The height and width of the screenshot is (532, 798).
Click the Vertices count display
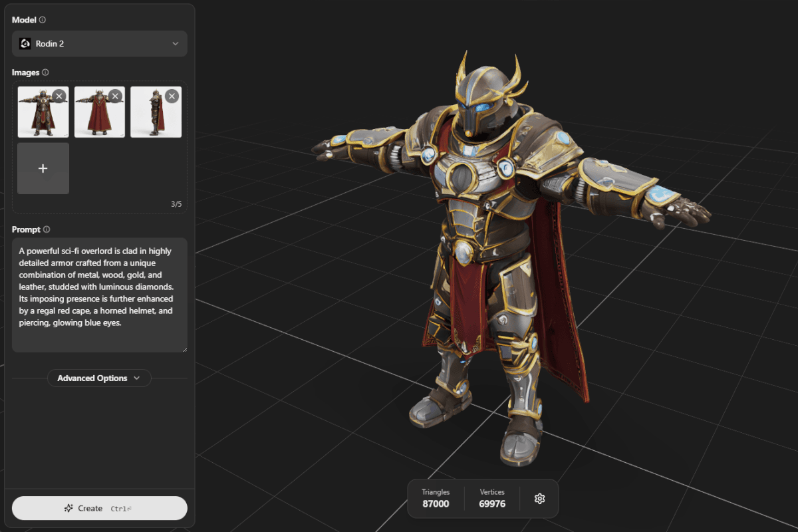[492, 499]
